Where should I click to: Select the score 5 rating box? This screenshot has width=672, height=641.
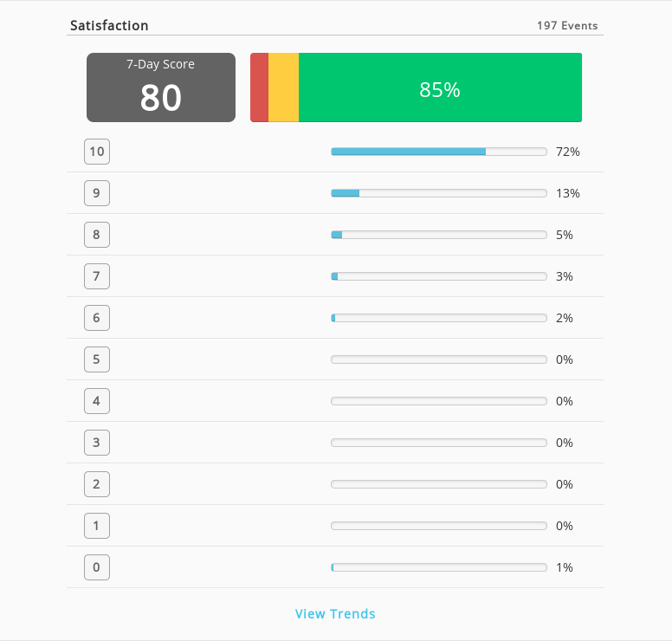97,359
